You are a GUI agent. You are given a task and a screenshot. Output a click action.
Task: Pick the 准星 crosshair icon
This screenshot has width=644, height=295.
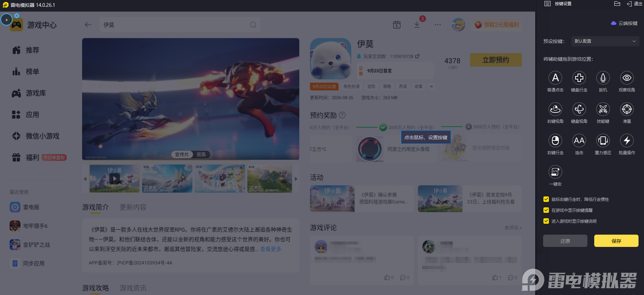627,109
